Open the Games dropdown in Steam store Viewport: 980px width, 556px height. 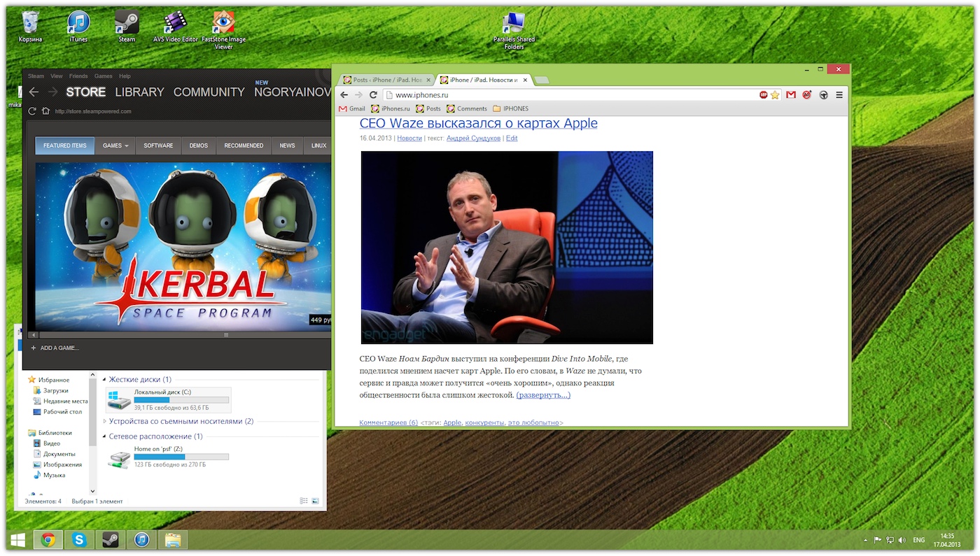115,145
